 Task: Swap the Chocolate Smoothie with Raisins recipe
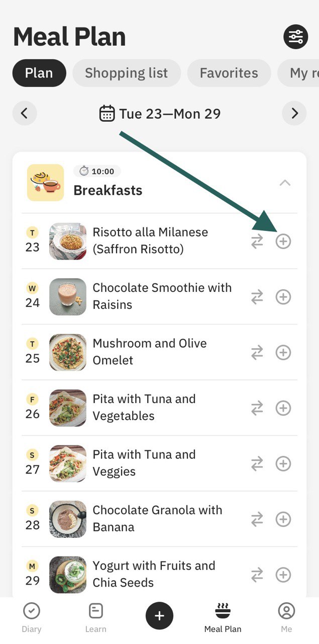coord(257,297)
